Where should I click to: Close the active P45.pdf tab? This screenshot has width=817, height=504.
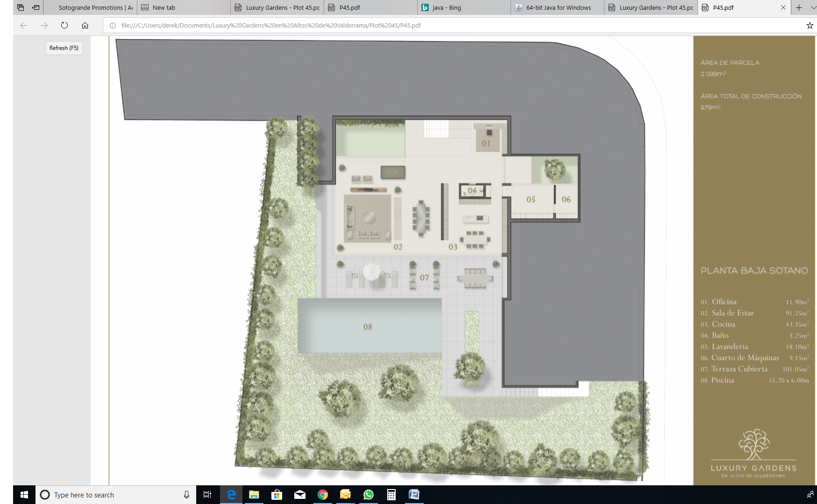pyautogui.click(x=783, y=7)
